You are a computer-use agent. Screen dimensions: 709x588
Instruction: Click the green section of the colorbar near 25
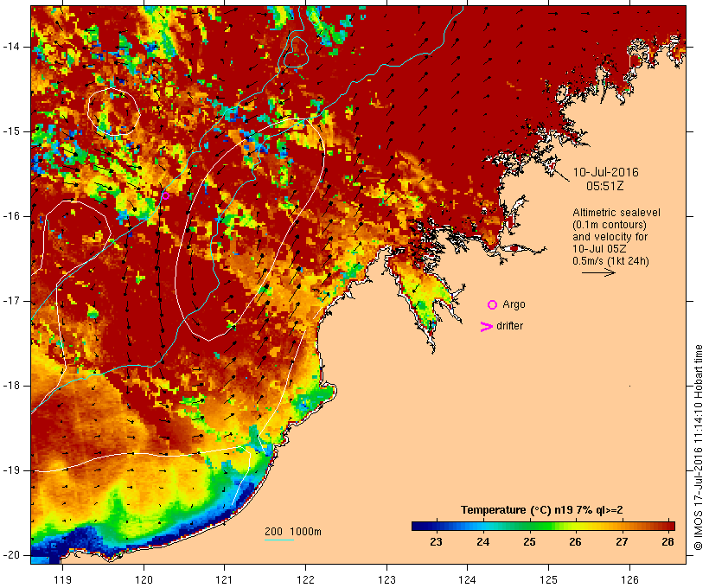coord(530,526)
